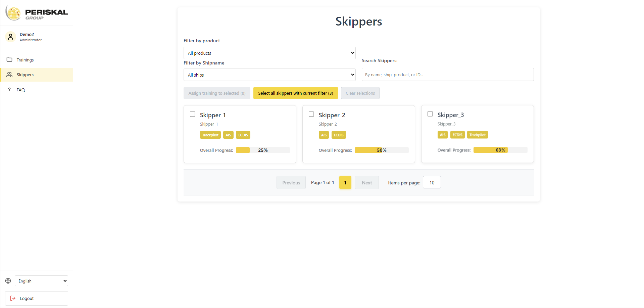Select the Skipper_1 checkbox
This screenshot has height=308, width=644.
point(193,114)
